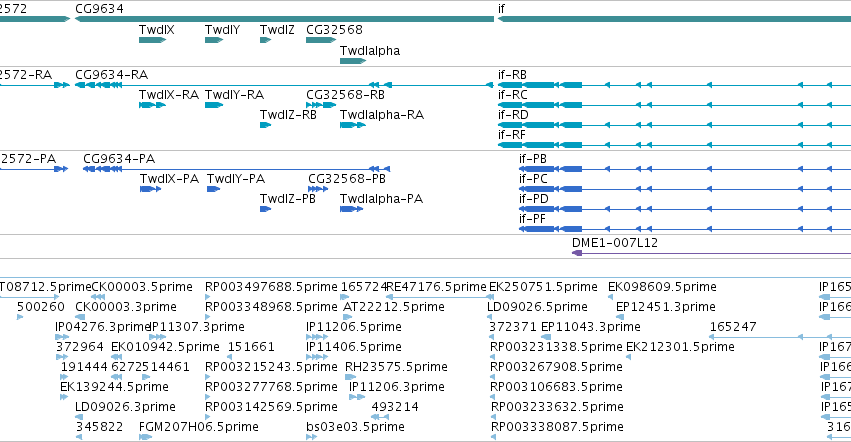
Task: Select the if-PC protein label
Action: (533, 179)
